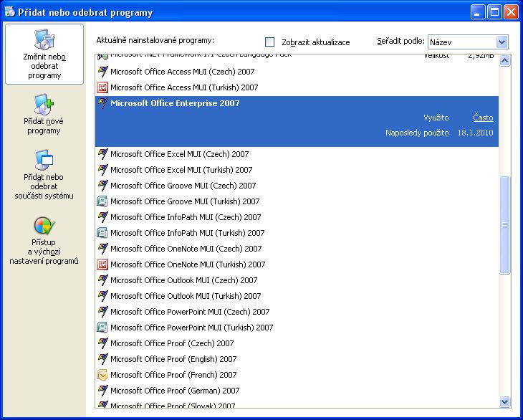Screen dimensions: 523x420
Task: Open Přidat nebo odebrat součásti systému
Action: tap(44, 174)
